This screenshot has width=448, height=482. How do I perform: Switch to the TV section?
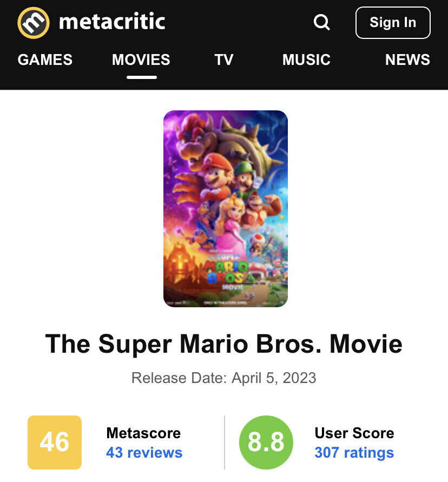223,60
